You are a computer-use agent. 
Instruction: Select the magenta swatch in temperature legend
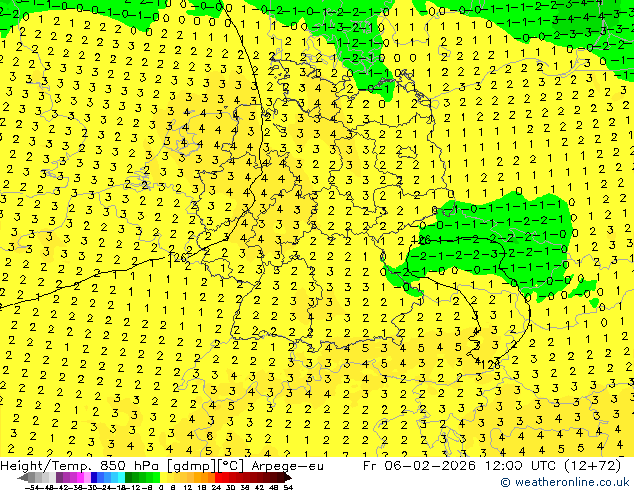coord(80,477)
